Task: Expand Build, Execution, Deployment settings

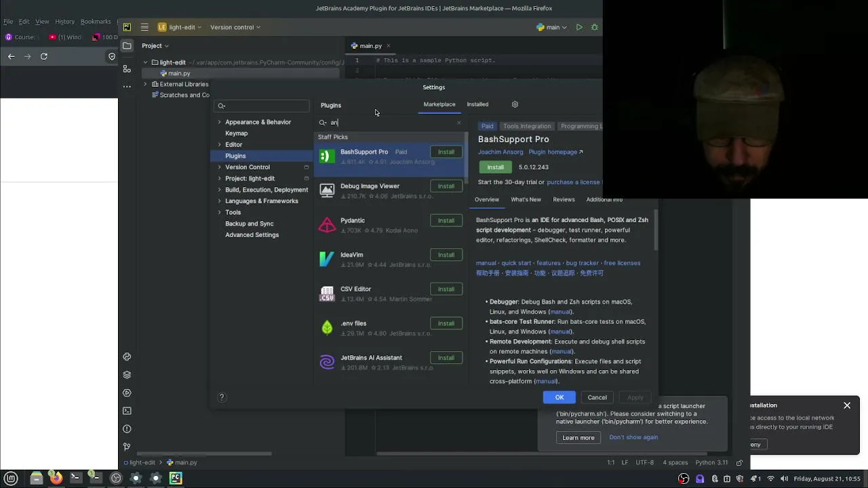Action: pos(219,190)
